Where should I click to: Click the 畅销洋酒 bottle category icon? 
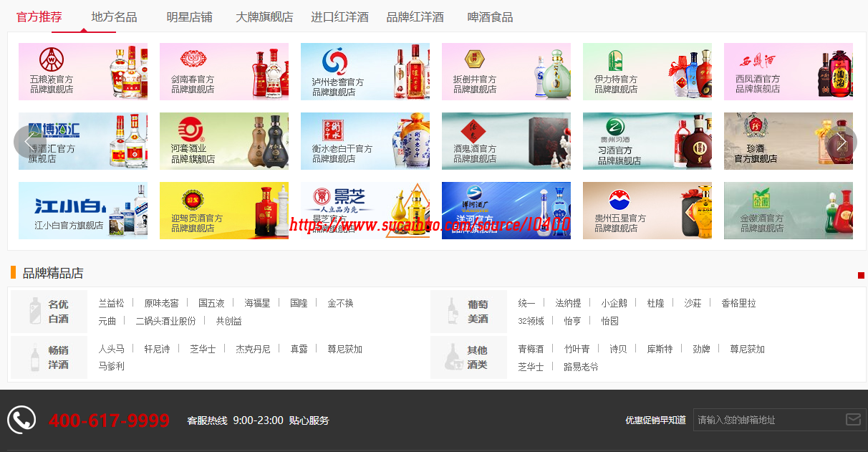pyautogui.click(x=34, y=357)
